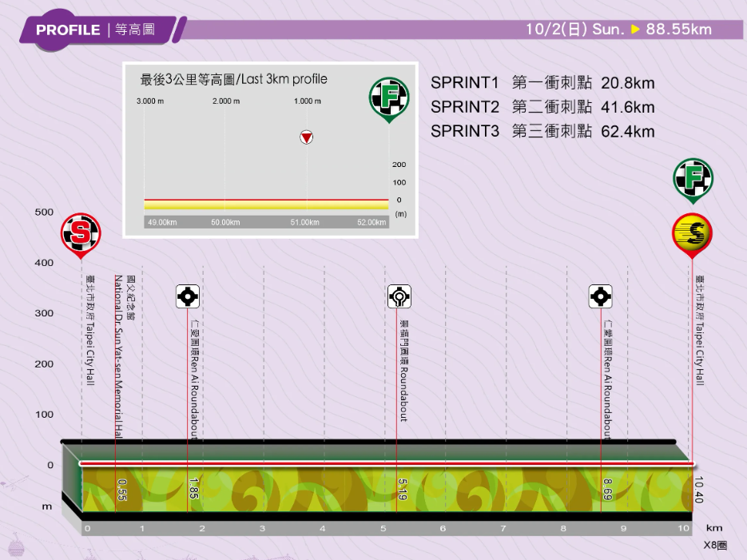Screen dimensions: 747x560
Task: Click the red triangle 1km marker in the inset
Action: tap(306, 137)
